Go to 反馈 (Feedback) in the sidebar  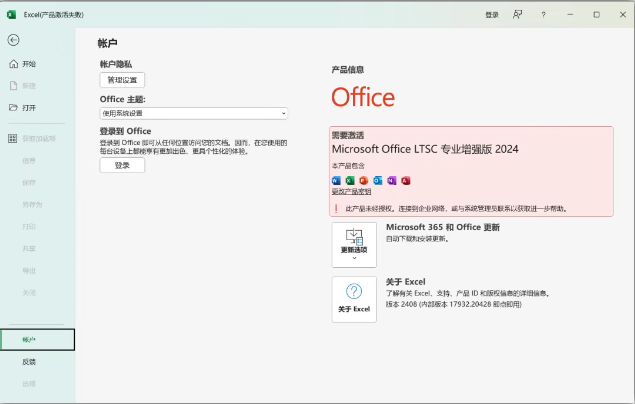point(29,362)
